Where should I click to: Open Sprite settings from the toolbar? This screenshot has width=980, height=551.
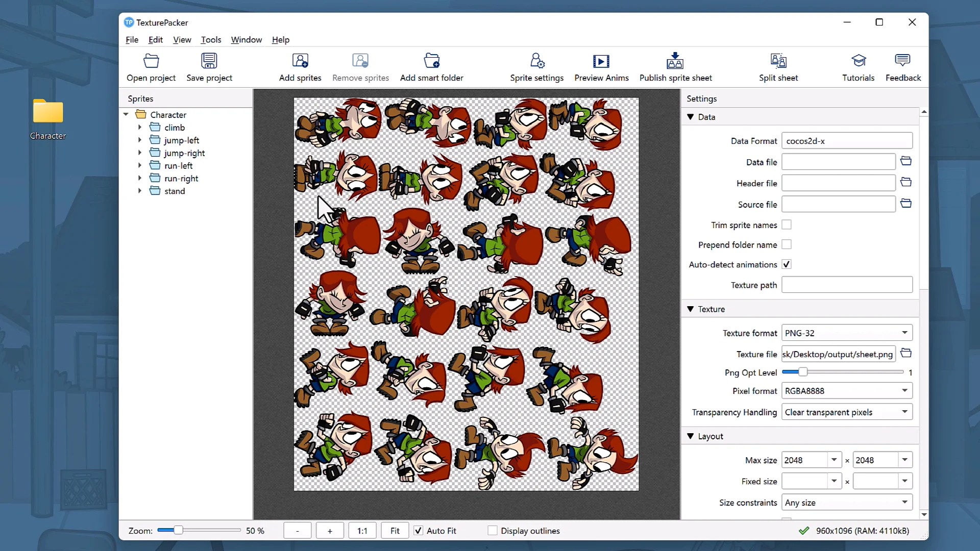pos(537,61)
